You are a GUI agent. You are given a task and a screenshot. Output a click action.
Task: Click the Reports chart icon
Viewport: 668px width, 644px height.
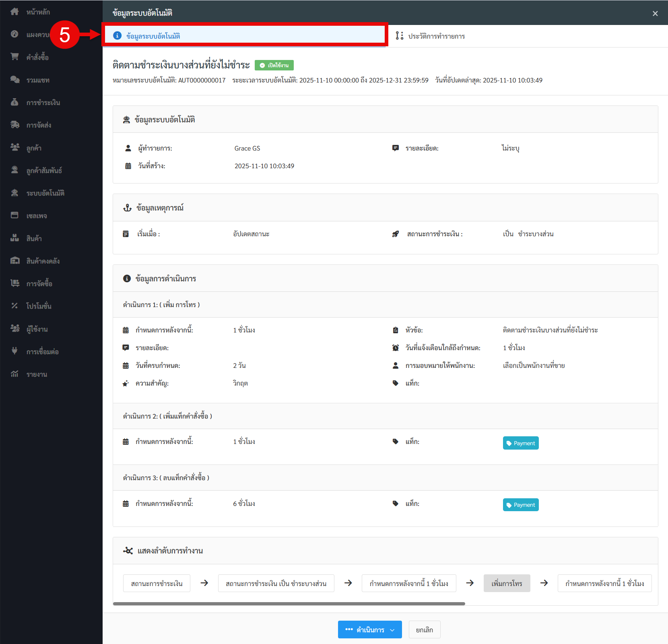[x=14, y=374]
